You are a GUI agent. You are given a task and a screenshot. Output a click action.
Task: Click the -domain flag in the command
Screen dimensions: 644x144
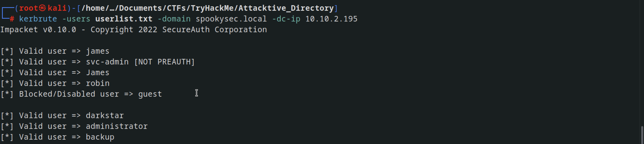(x=174, y=19)
